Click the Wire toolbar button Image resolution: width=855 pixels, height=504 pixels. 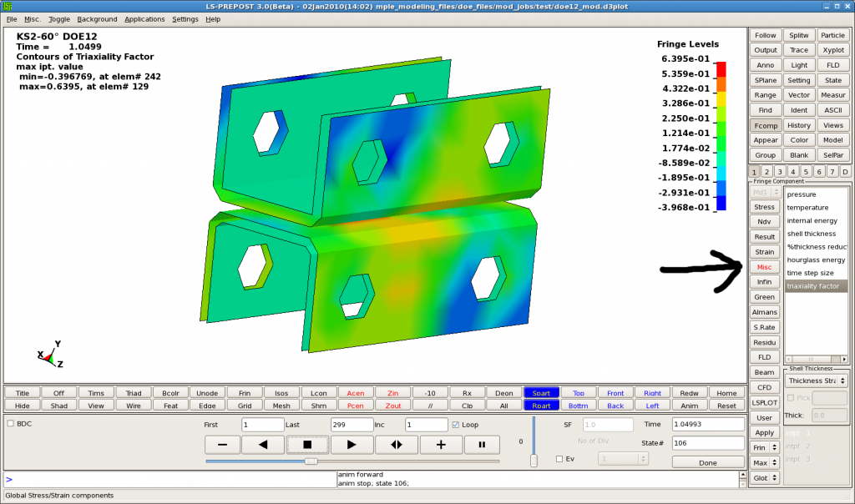point(133,406)
